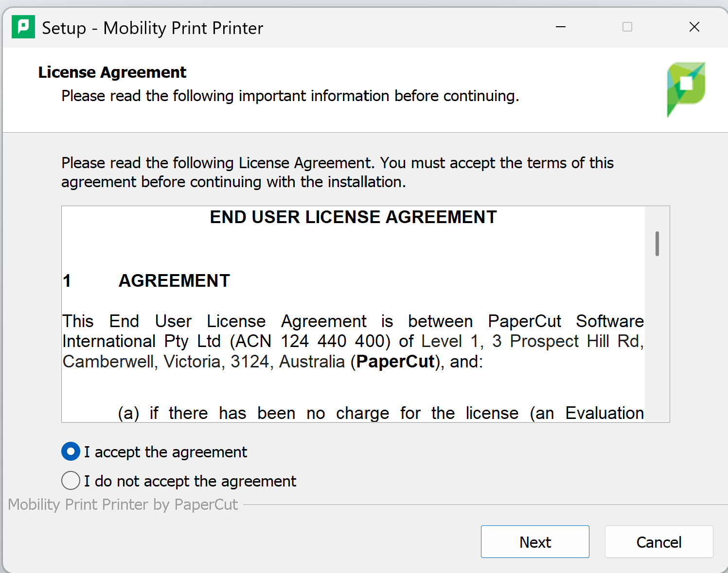Click the "Mobility Print Printer by PaperCut" footer text
This screenshot has width=728, height=573.
pyautogui.click(x=123, y=504)
